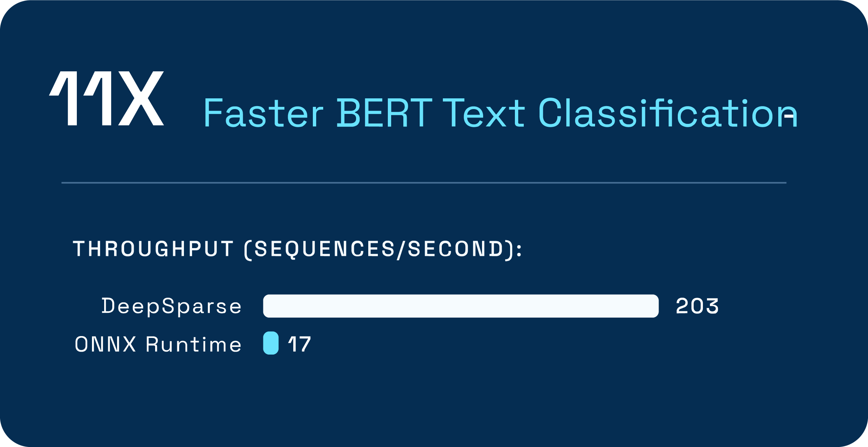Click the white DeepSparse throughput bar
Viewport: 868px width, 447px height.
point(461,306)
